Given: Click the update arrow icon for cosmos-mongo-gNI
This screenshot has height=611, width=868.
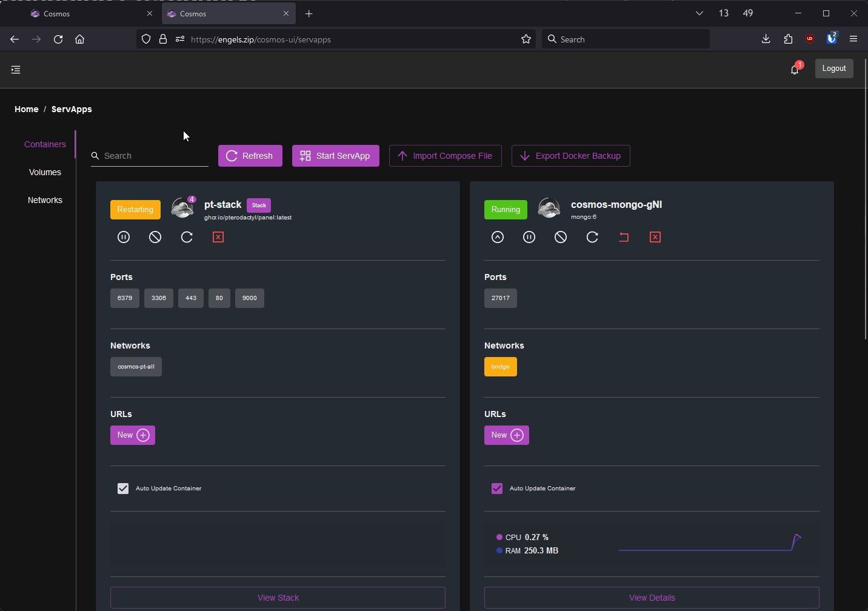Looking at the screenshot, I should (498, 237).
